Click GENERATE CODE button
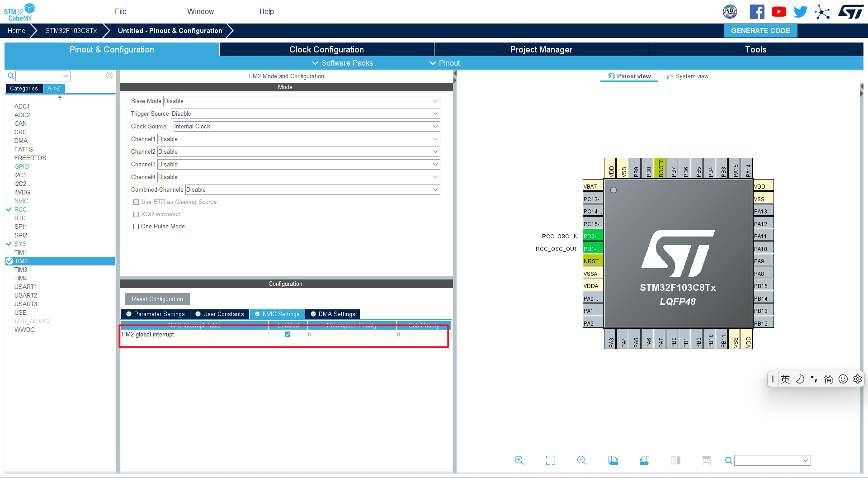 coord(760,31)
